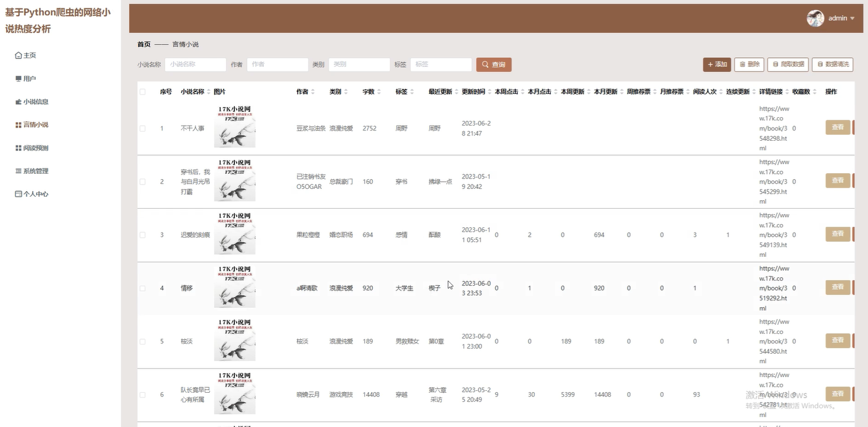The image size is (868, 427).
Task: Focus the 小说名称 search field
Action: point(195,64)
